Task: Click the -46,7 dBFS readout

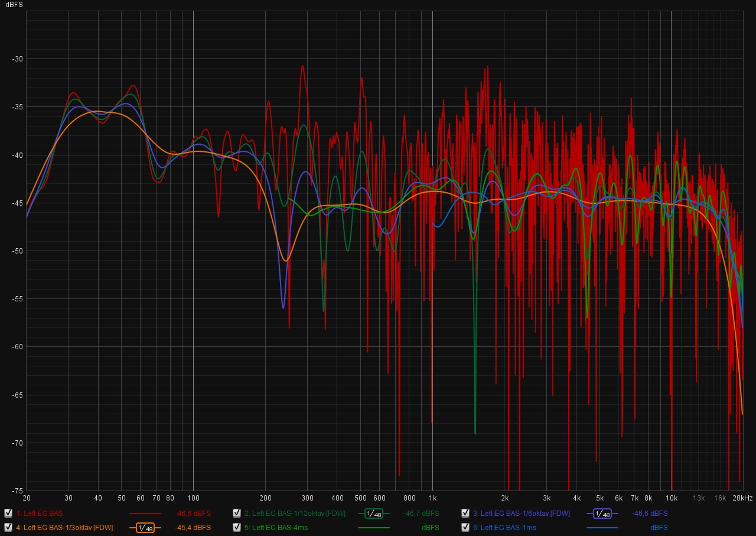Action: pyautogui.click(x=421, y=514)
